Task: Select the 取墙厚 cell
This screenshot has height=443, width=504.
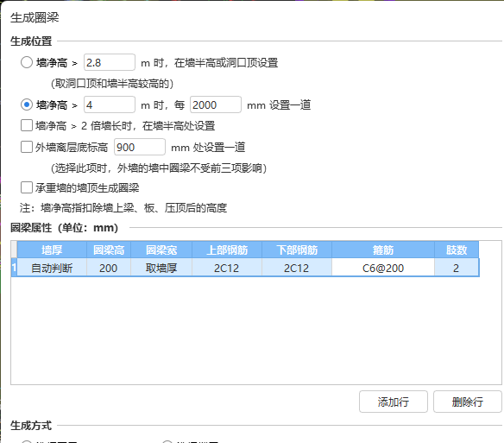Action: pyautogui.click(x=161, y=268)
